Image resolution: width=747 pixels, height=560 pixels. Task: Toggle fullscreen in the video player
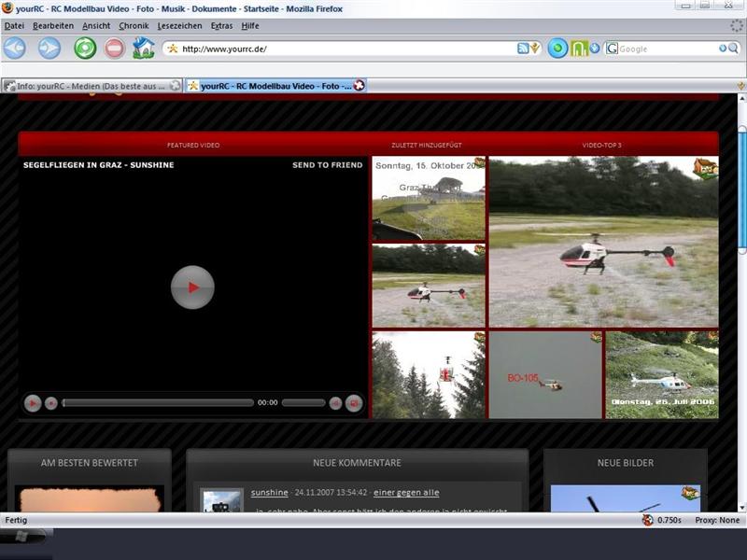(354, 403)
